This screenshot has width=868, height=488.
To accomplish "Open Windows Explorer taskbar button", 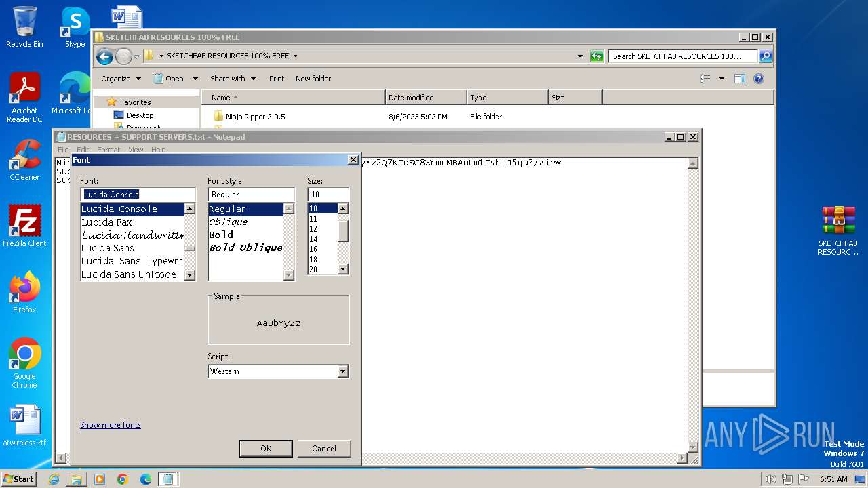I will (77, 479).
